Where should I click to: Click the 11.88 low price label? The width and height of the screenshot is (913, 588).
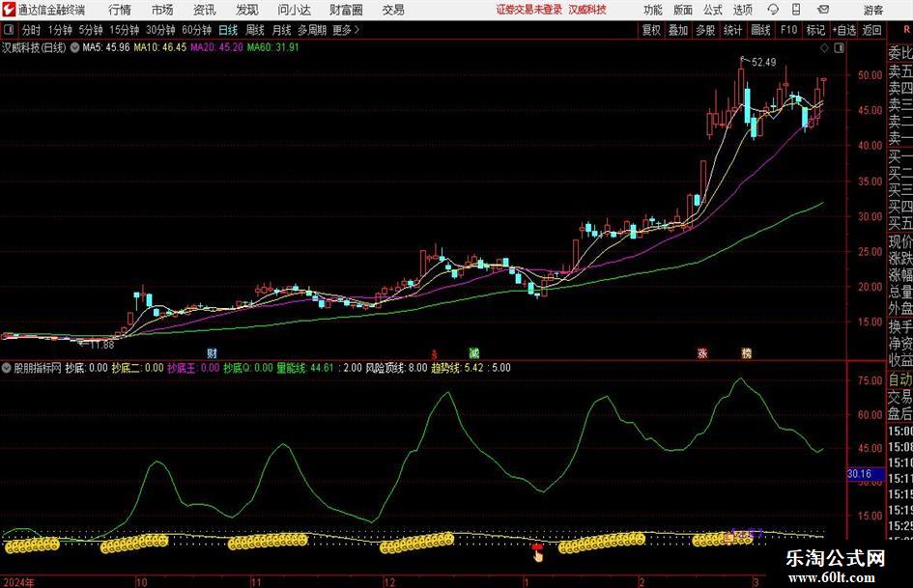(x=101, y=345)
